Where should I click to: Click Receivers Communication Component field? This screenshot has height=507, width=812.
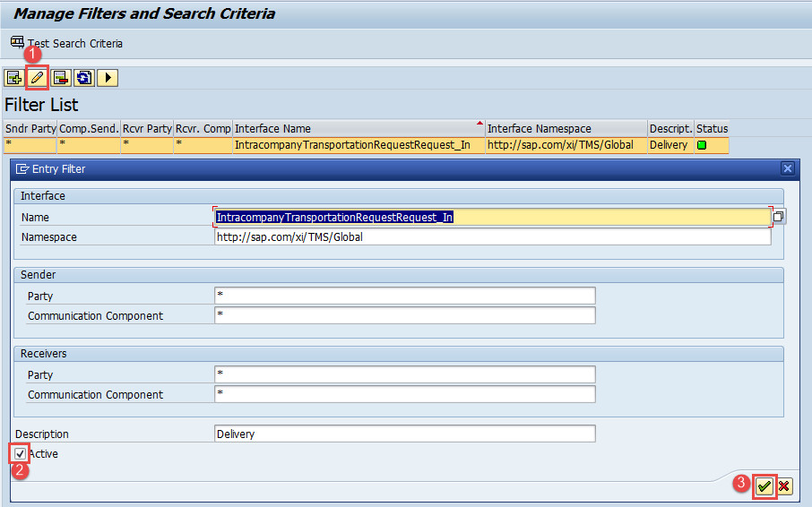404,394
